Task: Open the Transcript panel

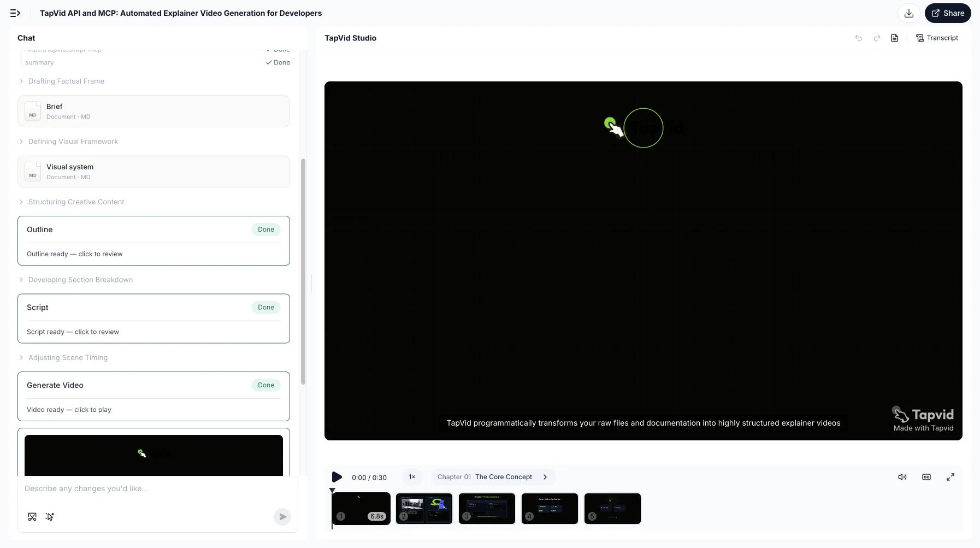Action: tap(937, 38)
